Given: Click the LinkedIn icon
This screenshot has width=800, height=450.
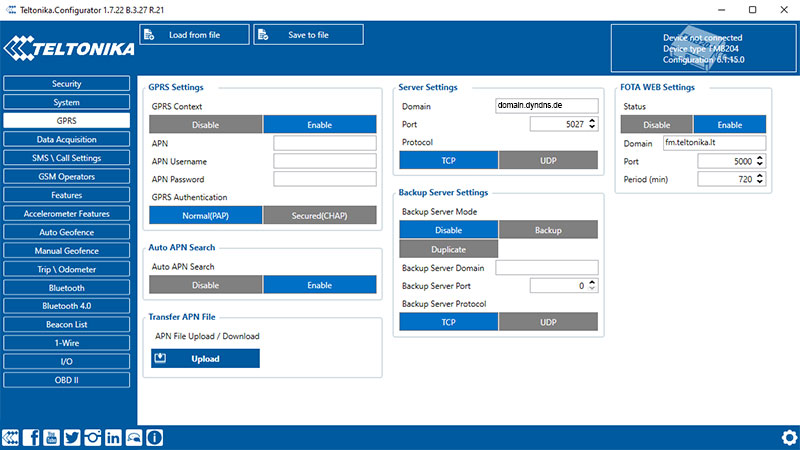Looking at the screenshot, I should click(x=113, y=438).
